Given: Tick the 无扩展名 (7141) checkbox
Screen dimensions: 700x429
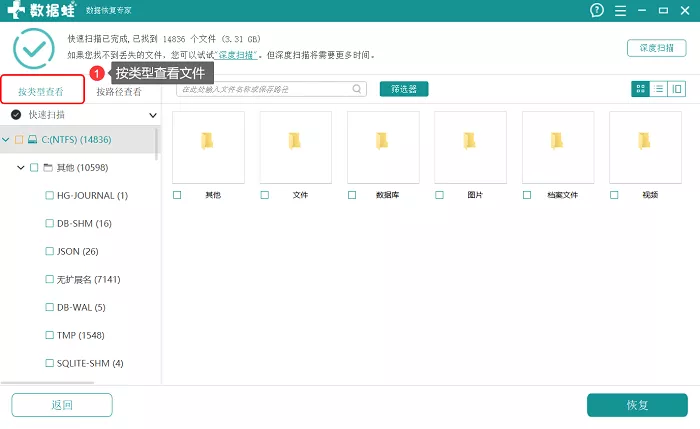Looking at the screenshot, I should tap(50, 279).
